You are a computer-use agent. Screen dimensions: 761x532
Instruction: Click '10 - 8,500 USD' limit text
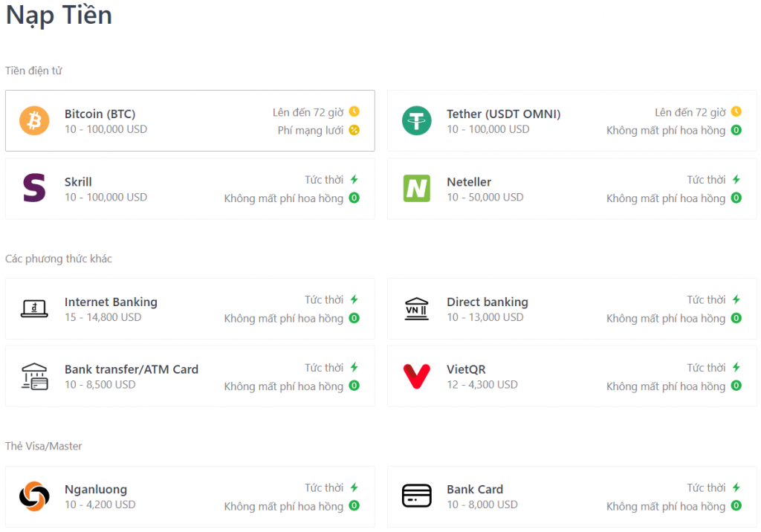tap(100, 384)
